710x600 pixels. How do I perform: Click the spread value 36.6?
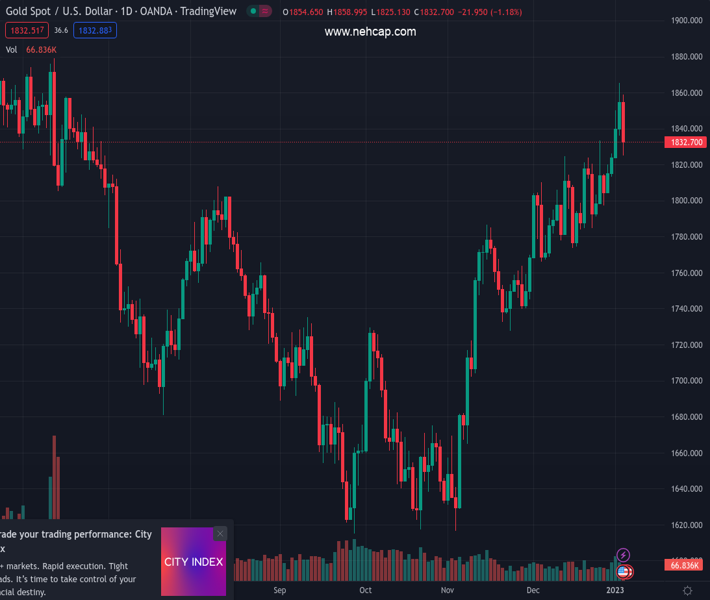pyautogui.click(x=61, y=31)
